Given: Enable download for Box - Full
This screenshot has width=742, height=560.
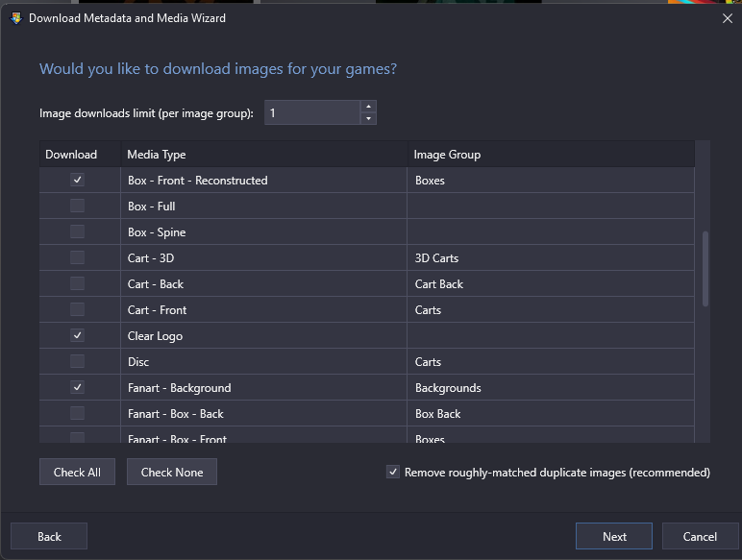Looking at the screenshot, I should click(77, 206).
